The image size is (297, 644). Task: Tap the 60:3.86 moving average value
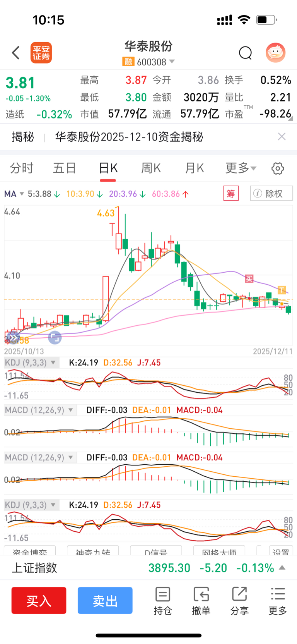[170, 194]
